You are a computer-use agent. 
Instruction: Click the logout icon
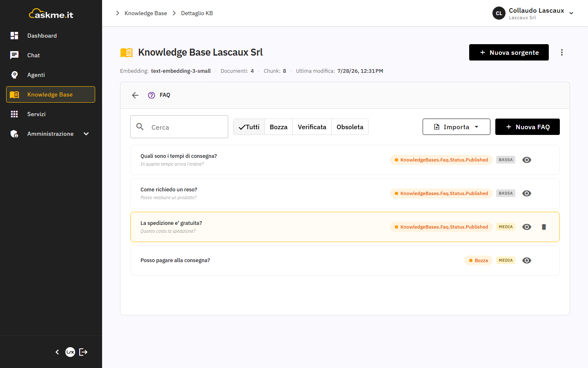point(83,352)
